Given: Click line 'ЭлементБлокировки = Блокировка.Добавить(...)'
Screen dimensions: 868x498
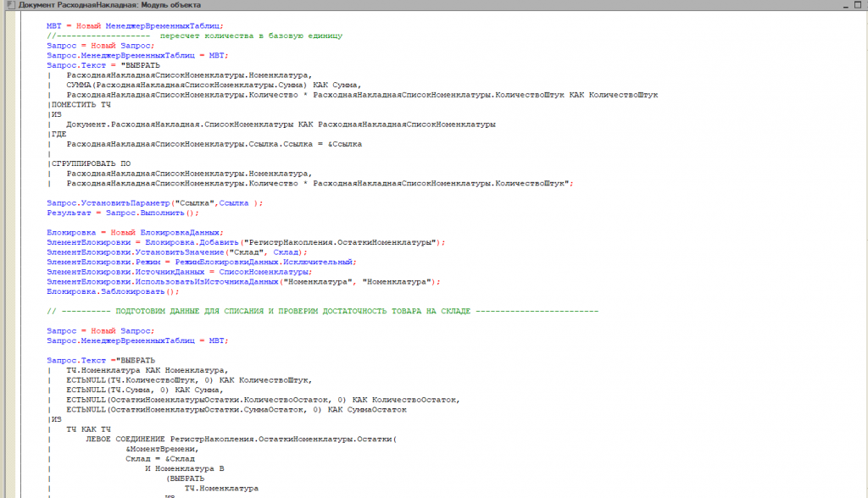Looking at the screenshot, I should (246, 242).
